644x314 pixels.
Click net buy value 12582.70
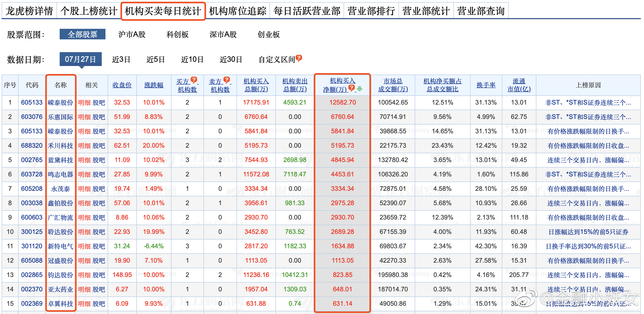[343, 102]
